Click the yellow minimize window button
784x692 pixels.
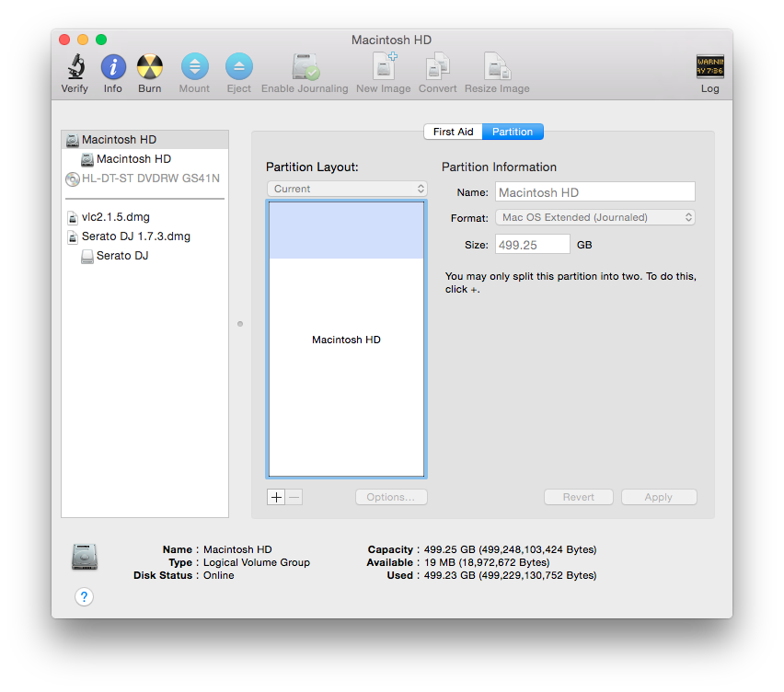coord(83,40)
